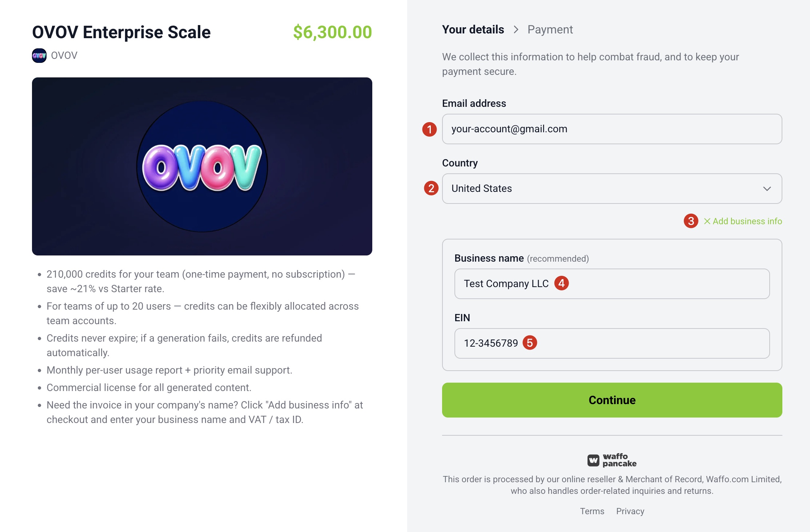Click red step marker number 4
This screenshot has width=810, height=532.
[561, 283]
